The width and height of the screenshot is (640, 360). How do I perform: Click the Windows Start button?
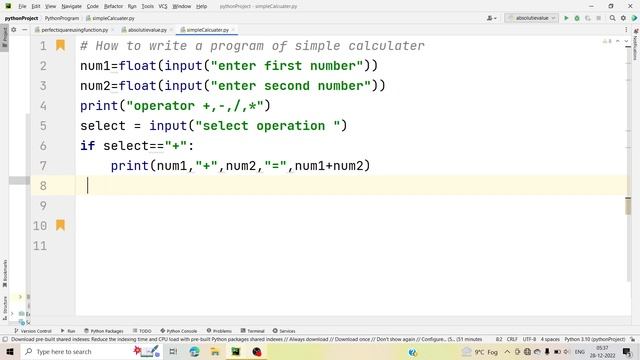[x=9, y=351]
